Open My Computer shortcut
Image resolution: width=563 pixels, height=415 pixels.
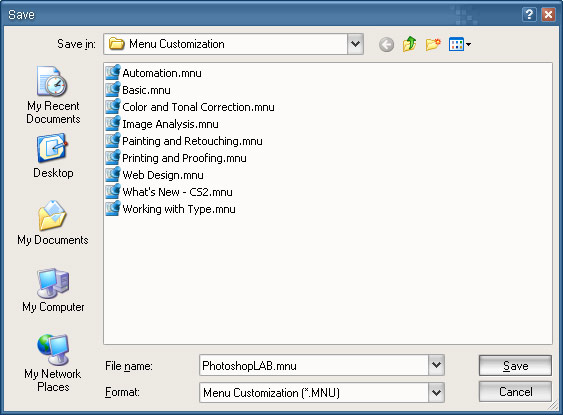pos(53,290)
